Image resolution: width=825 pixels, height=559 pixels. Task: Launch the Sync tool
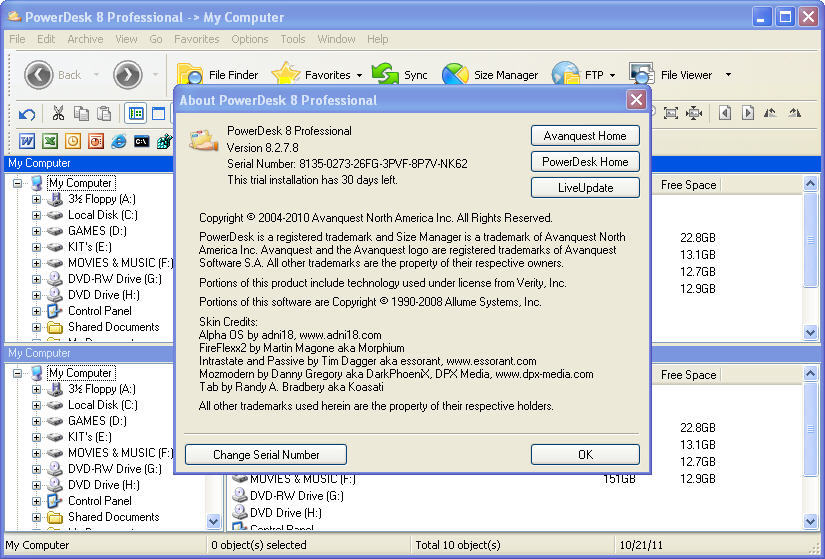(x=400, y=75)
